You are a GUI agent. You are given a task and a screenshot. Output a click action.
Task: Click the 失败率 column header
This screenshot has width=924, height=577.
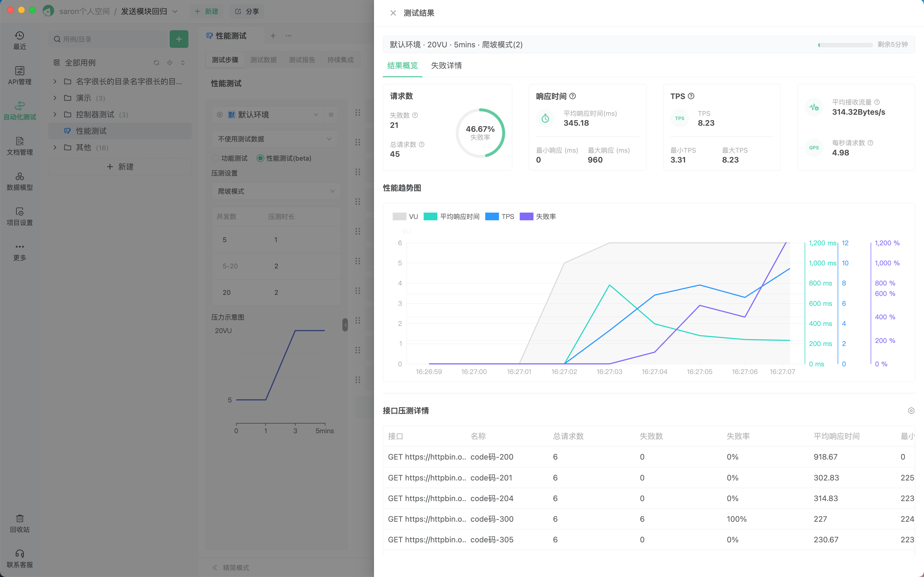click(x=738, y=436)
